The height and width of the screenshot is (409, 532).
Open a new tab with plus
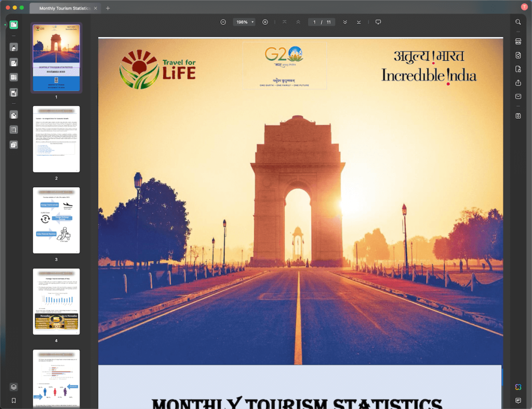click(108, 8)
